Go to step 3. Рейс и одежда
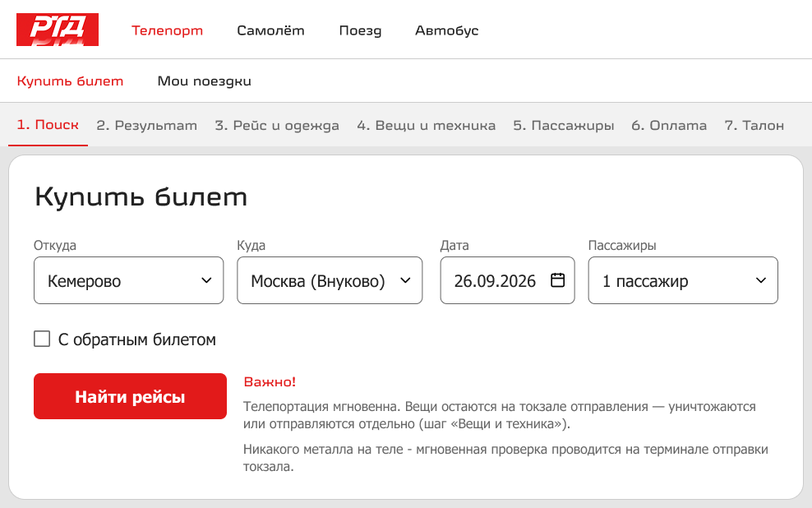Image resolution: width=812 pixels, height=508 pixels. pyautogui.click(x=277, y=125)
